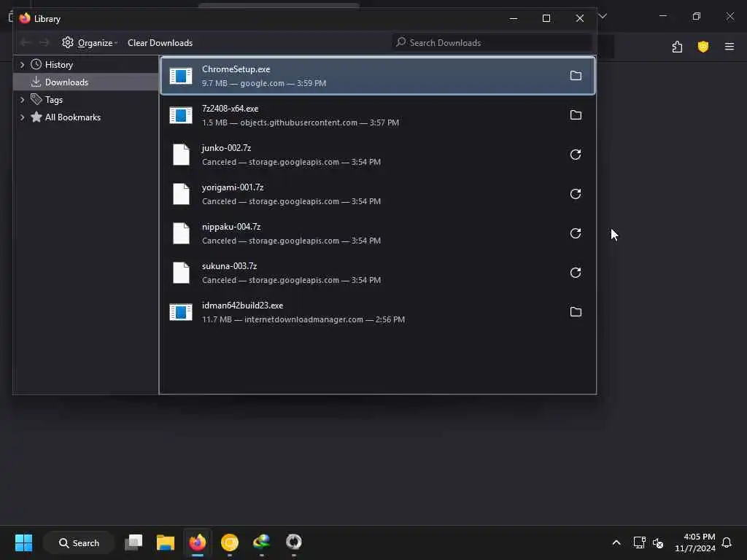This screenshot has height=560, width=747.
Task: Show hidden system tray icons
Action: [x=616, y=542]
